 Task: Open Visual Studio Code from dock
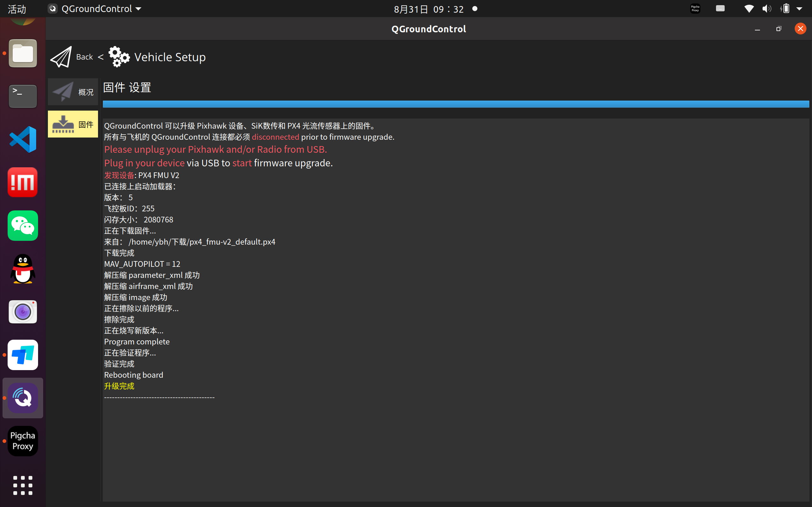(x=23, y=139)
